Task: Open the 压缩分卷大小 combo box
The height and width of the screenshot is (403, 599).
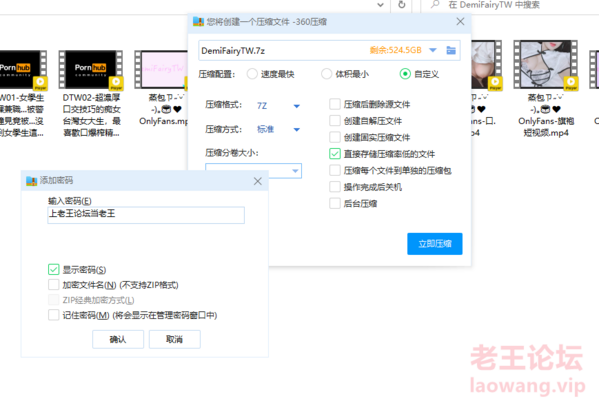Action: (x=253, y=171)
